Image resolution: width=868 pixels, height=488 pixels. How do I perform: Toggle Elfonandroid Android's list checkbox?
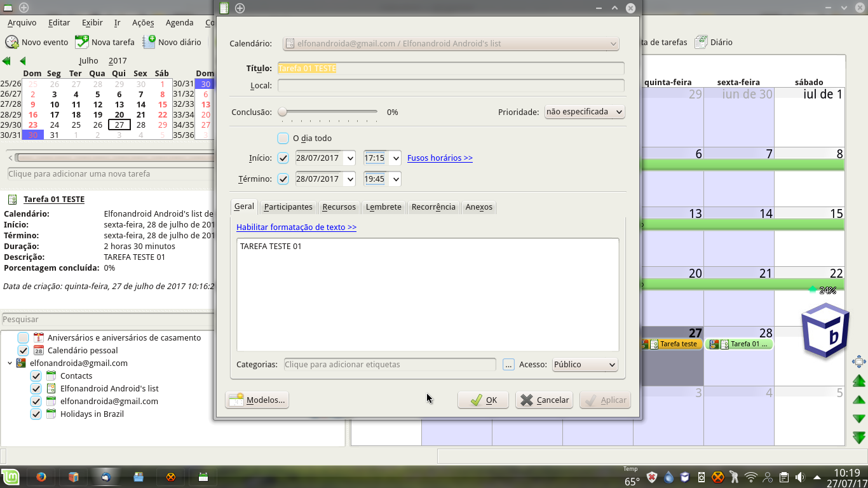pyautogui.click(x=36, y=389)
